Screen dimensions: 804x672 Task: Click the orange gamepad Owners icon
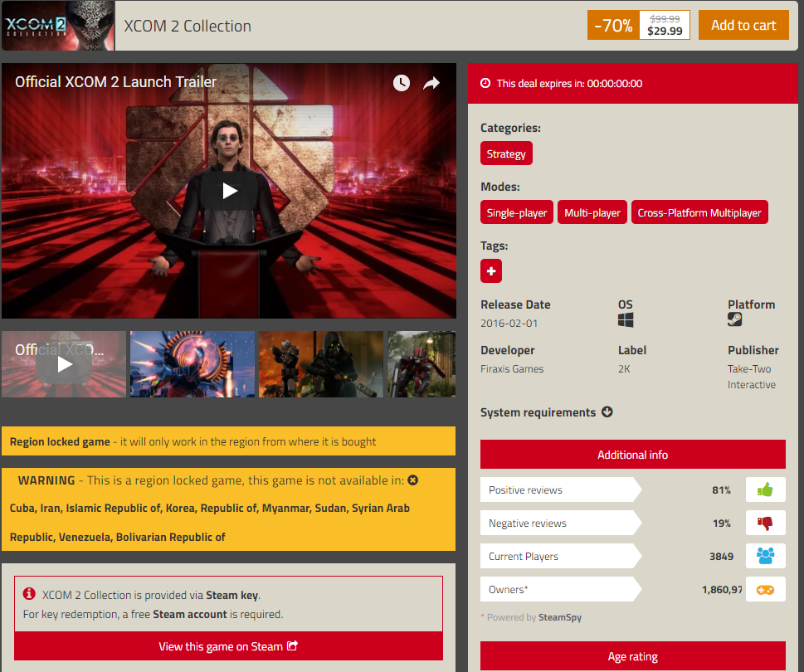click(x=766, y=590)
